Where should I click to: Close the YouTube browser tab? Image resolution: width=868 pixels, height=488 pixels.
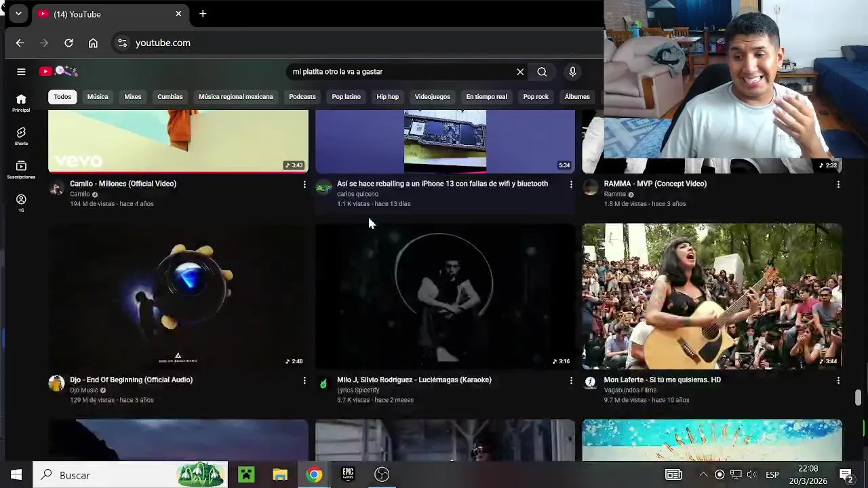pos(178,14)
